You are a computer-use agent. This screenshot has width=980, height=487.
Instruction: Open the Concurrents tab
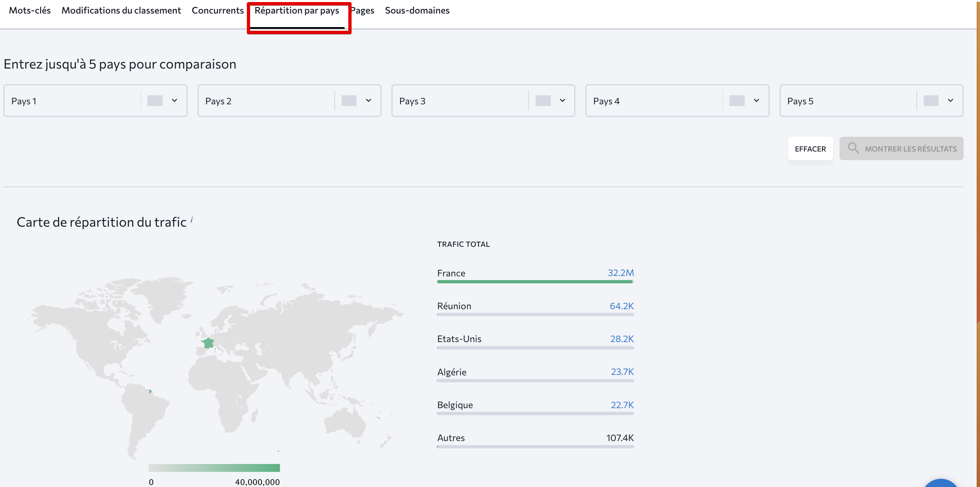click(x=218, y=11)
